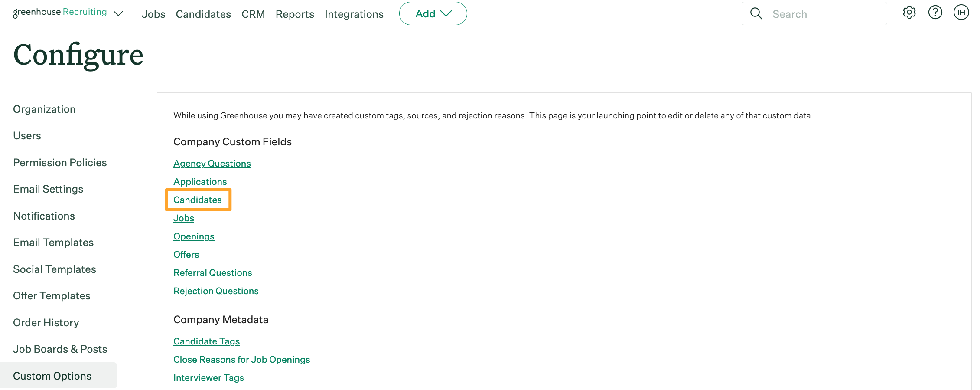Image resolution: width=980 pixels, height=390 pixels.
Task: Open the settings gear icon
Action: (909, 13)
